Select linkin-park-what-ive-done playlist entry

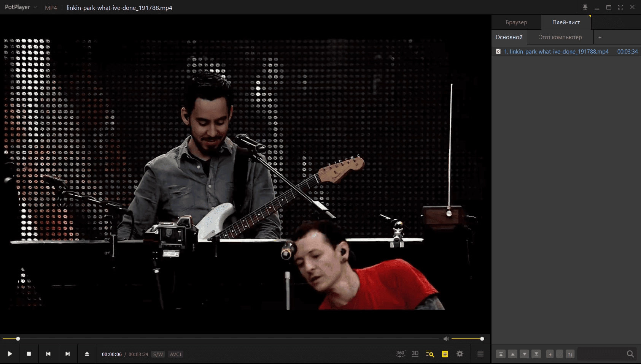coord(566,51)
